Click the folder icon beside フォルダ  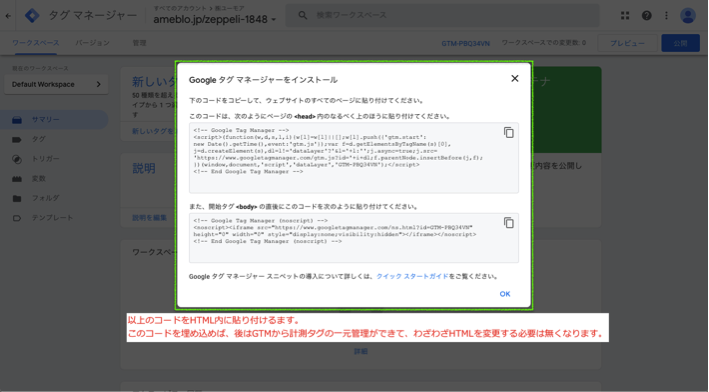tap(17, 198)
